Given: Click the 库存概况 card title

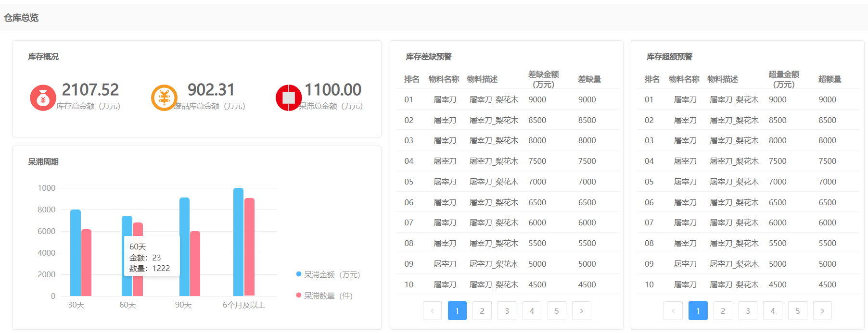Looking at the screenshot, I should pos(43,57).
